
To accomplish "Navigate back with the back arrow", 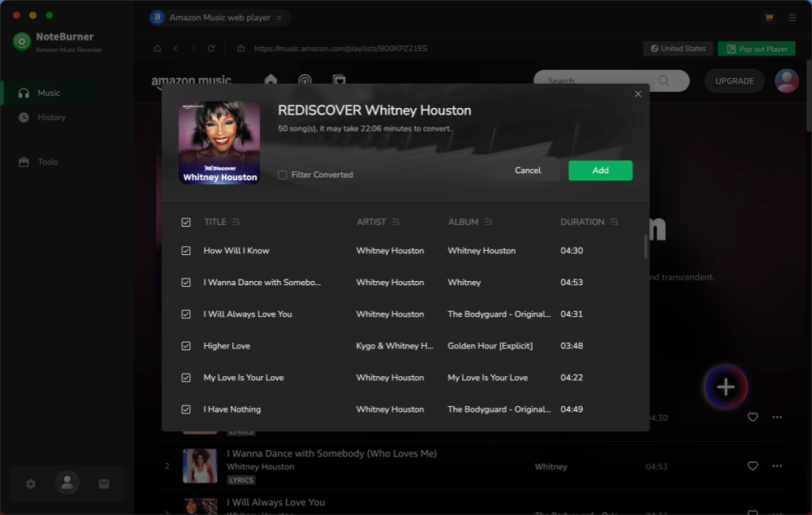I will 176,49.
